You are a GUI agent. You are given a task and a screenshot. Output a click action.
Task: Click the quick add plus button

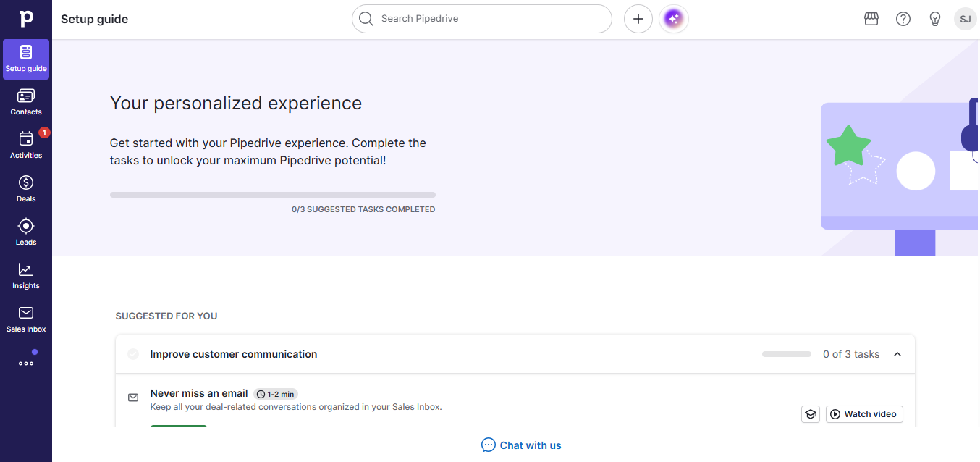point(638,19)
